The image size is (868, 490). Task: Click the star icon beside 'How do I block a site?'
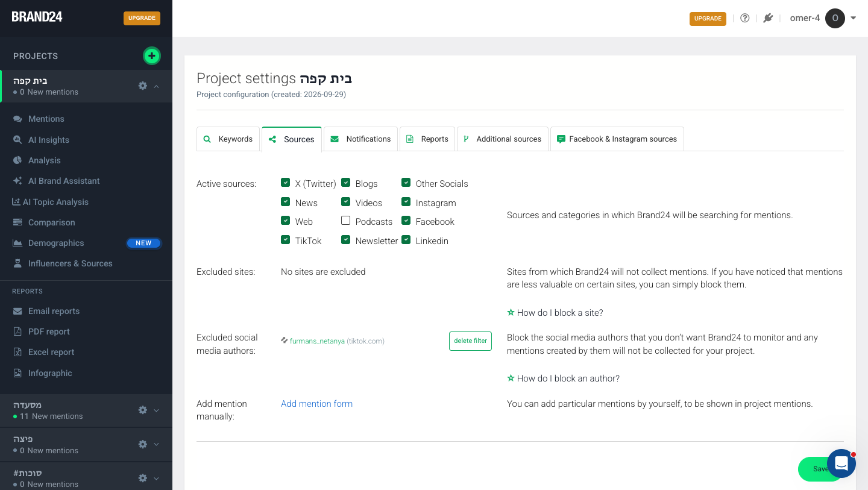point(511,312)
